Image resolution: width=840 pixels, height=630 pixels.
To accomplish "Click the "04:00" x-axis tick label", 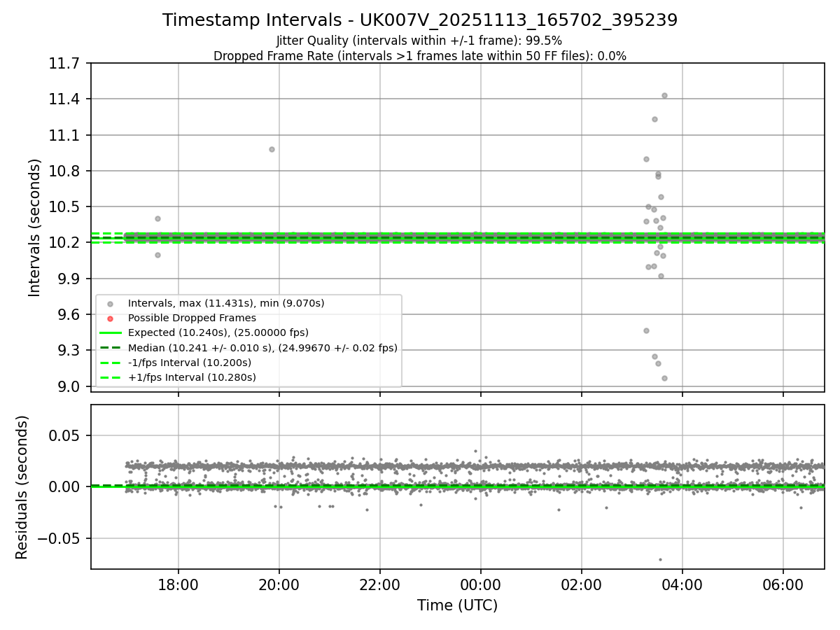I will [x=682, y=585].
